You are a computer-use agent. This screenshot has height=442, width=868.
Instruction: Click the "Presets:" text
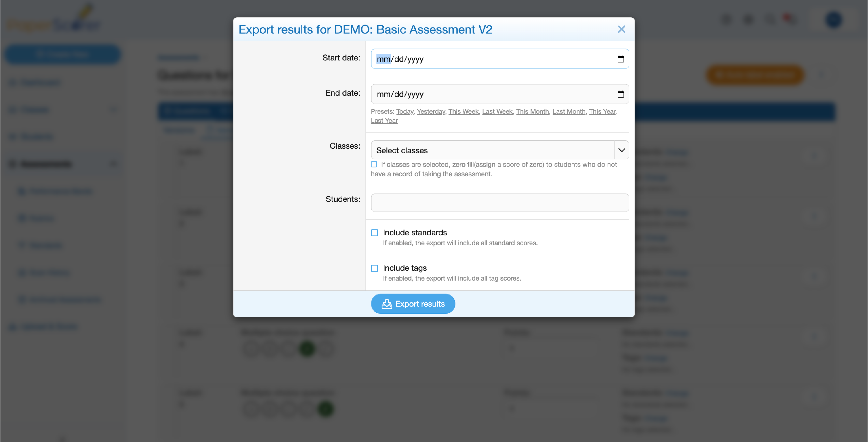(x=382, y=111)
